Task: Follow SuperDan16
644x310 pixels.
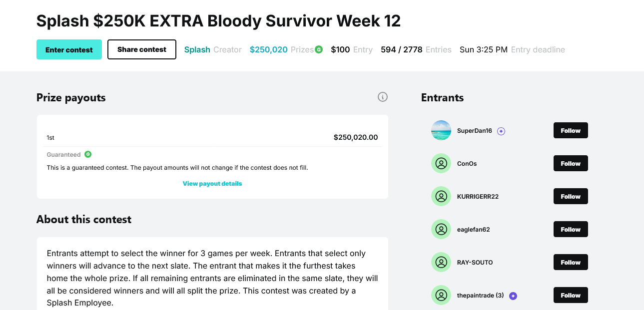Action: pos(570,130)
